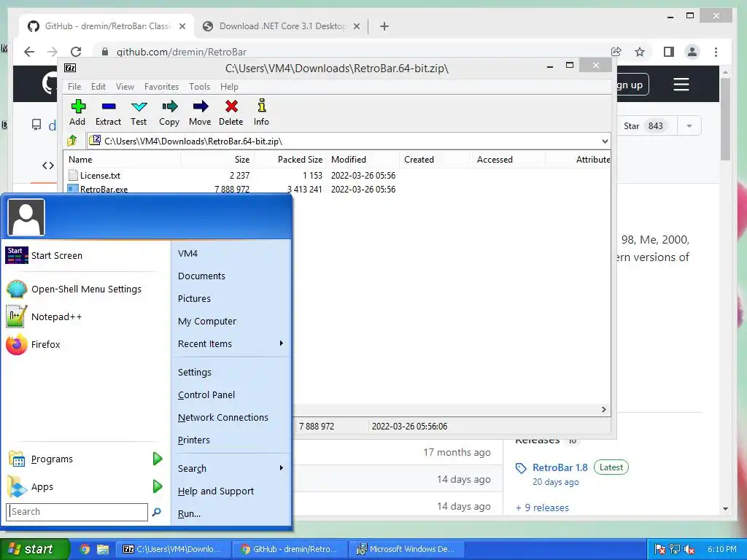Image resolution: width=747 pixels, height=560 pixels.
Task: Select License.txt in the archive
Action: [x=100, y=175]
